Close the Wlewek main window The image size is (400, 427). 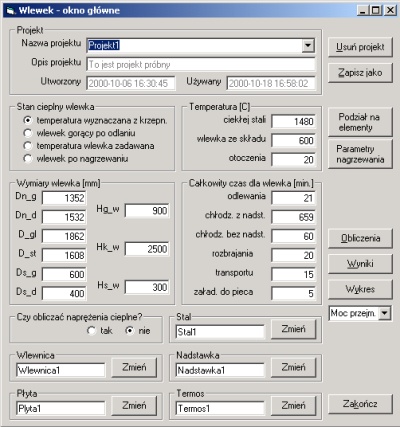(390, 10)
